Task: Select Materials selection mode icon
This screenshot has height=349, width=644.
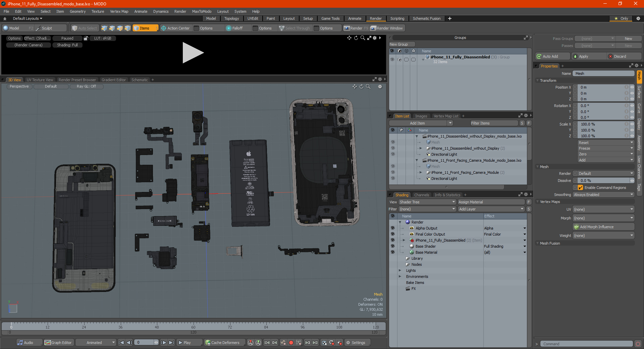Action: click(x=127, y=28)
